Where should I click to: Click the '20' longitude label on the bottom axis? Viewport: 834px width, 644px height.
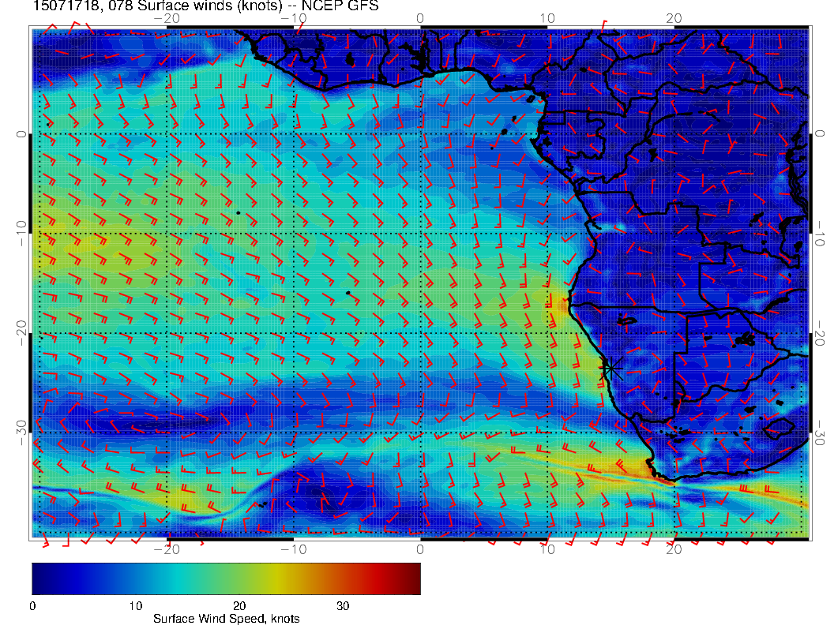coord(674,549)
